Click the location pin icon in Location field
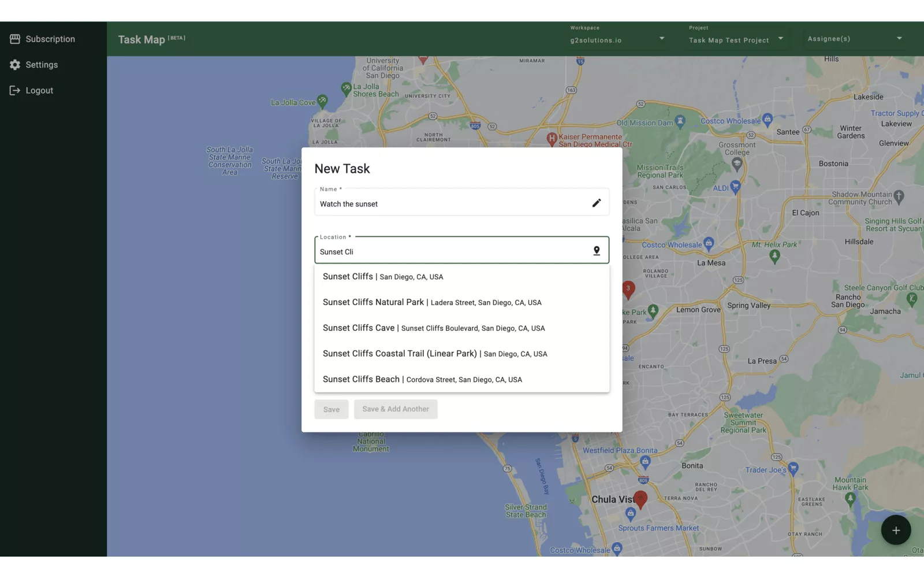The image size is (924, 578). (597, 251)
